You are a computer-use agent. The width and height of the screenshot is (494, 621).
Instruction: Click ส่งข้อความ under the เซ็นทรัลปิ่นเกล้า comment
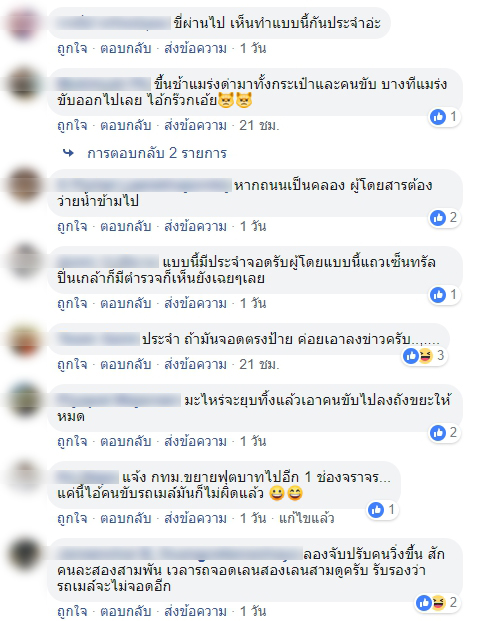click(195, 303)
